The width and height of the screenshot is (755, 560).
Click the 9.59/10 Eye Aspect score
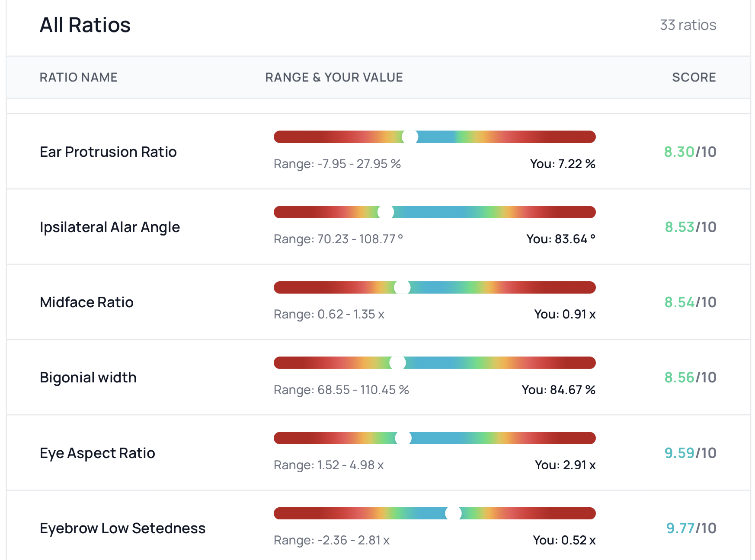tap(690, 453)
